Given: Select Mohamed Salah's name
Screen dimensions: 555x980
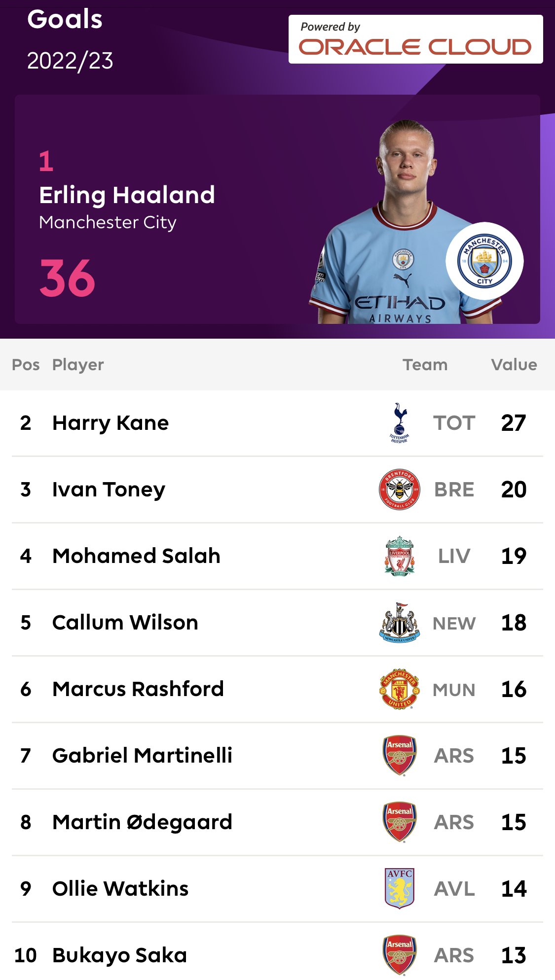Looking at the screenshot, I should pos(136,556).
